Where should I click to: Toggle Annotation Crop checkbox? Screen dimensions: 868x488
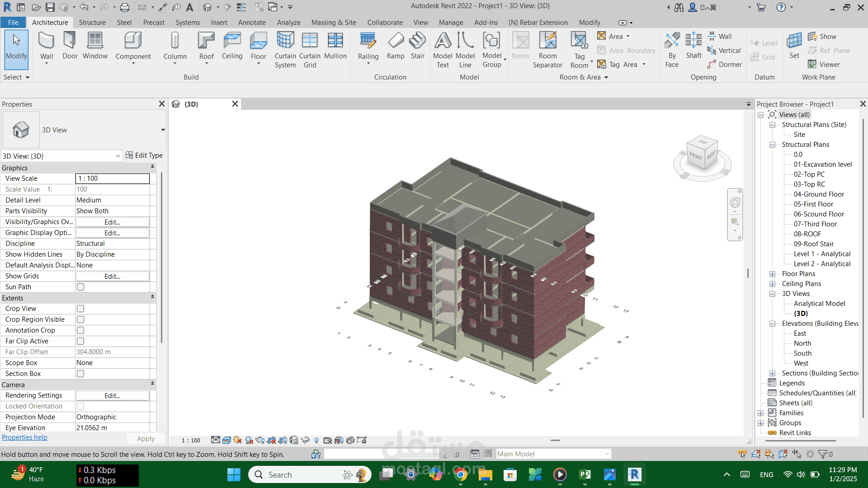tap(80, 330)
